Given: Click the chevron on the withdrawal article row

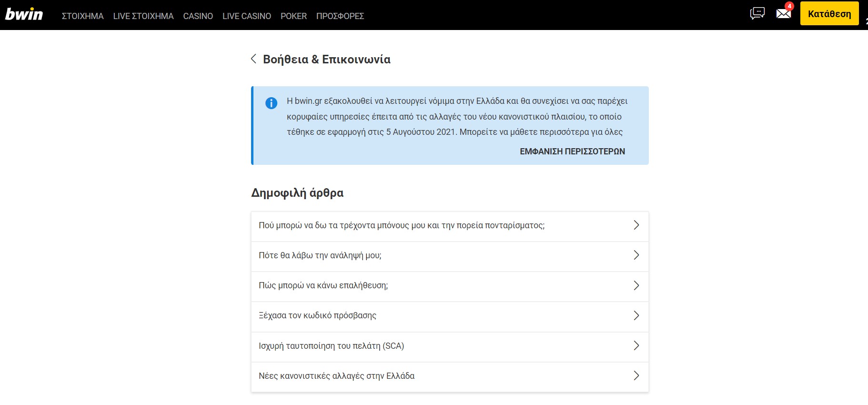Looking at the screenshot, I should (636, 255).
